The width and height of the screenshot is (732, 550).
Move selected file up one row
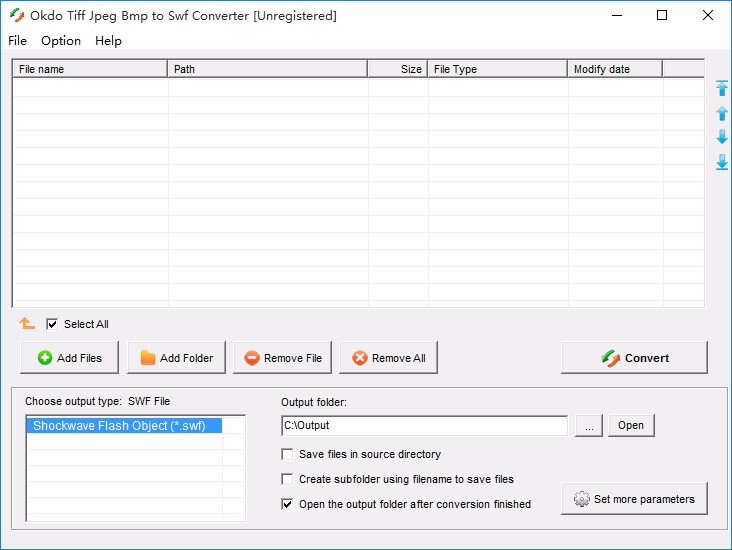pyautogui.click(x=722, y=113)
